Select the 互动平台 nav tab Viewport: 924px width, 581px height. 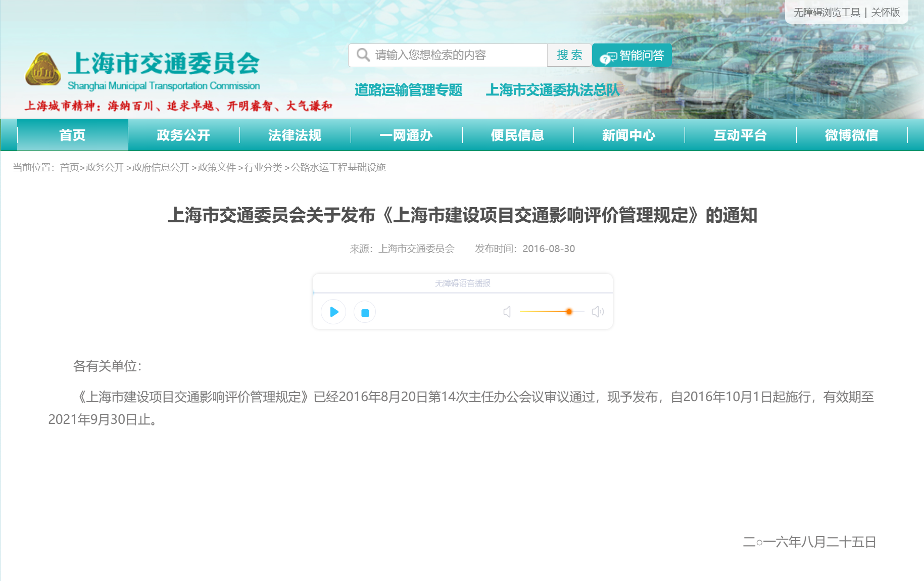point(740,135)
